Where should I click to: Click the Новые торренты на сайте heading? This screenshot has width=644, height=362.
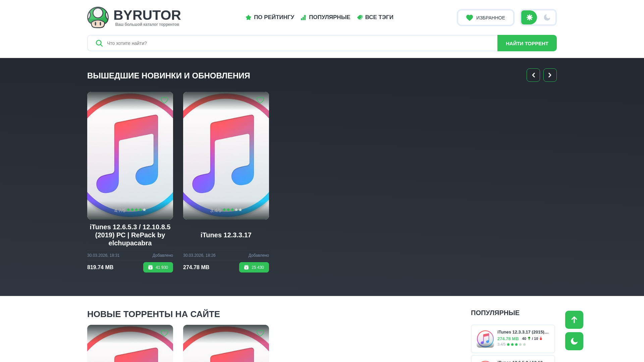(x=154, y=314)
